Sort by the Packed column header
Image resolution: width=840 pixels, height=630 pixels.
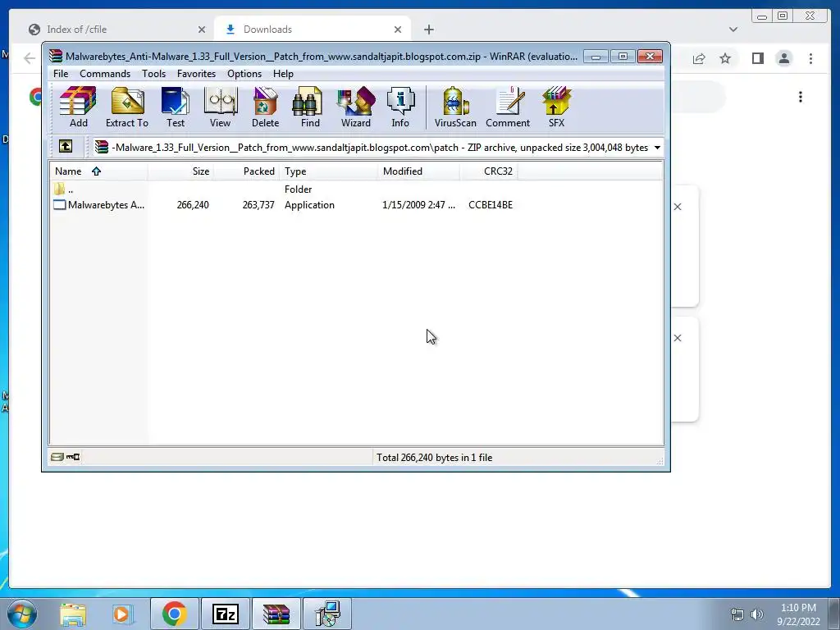click(x=246, y=171)
